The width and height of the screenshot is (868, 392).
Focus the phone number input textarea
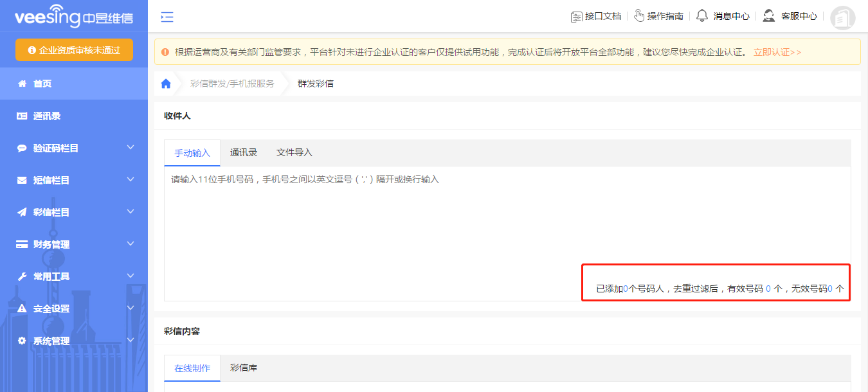click(x=507, y=233)
